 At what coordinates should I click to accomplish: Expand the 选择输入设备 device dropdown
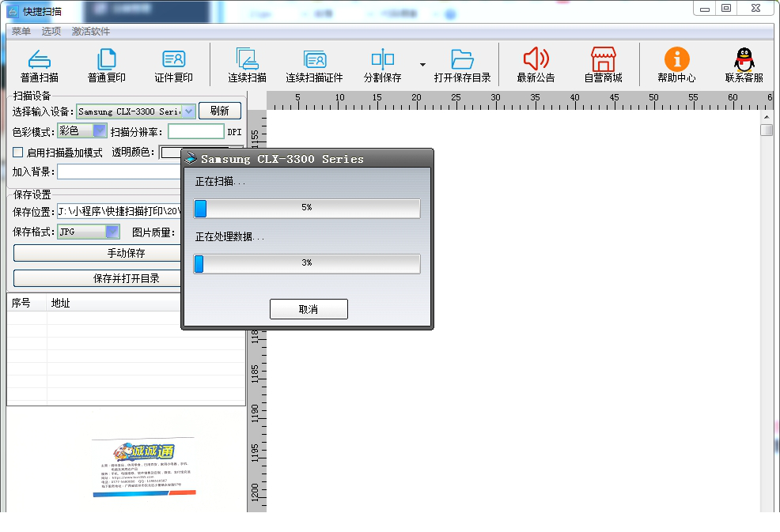[188, 111]
